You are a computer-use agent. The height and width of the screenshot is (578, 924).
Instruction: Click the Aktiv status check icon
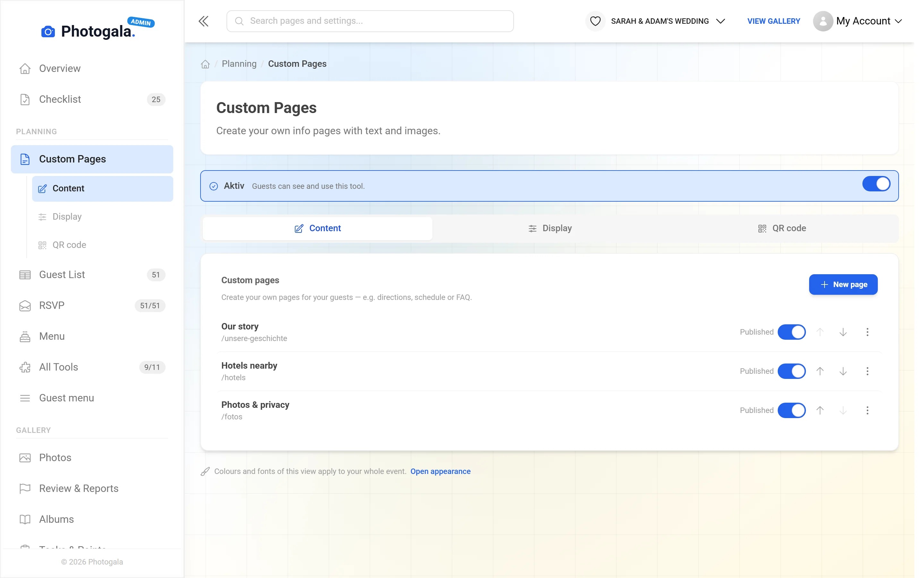[213, 186]
